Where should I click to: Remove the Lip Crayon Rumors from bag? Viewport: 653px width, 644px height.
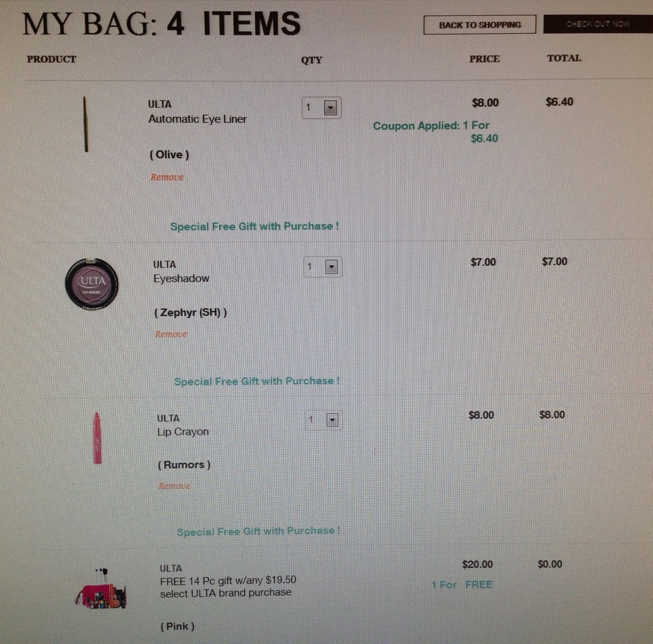point(174,486)
